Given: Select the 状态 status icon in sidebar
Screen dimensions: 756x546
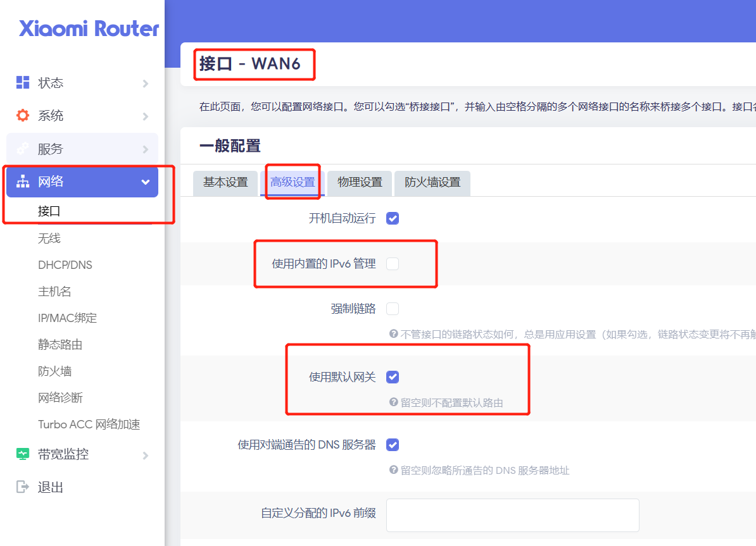Looking at the screenshot, I should tap(22, 82).
